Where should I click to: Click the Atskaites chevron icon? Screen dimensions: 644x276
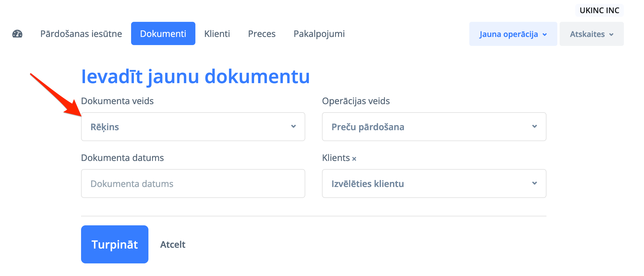point(611,34)
